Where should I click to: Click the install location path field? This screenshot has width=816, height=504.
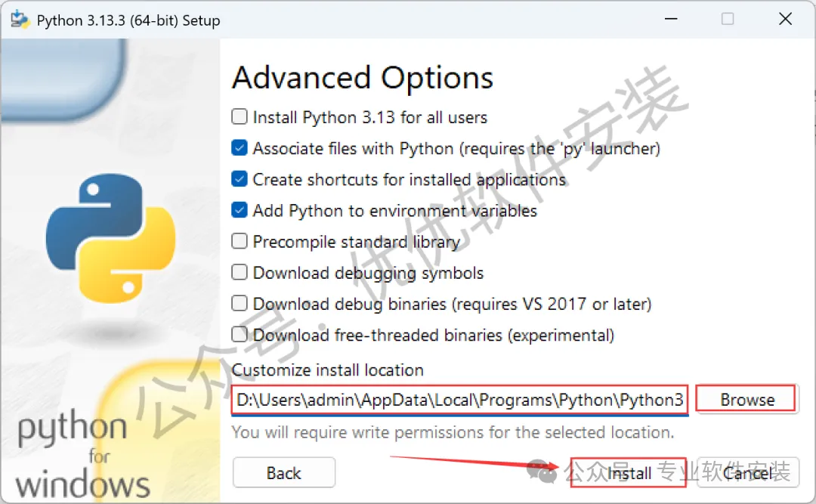(x=460, y=400)
